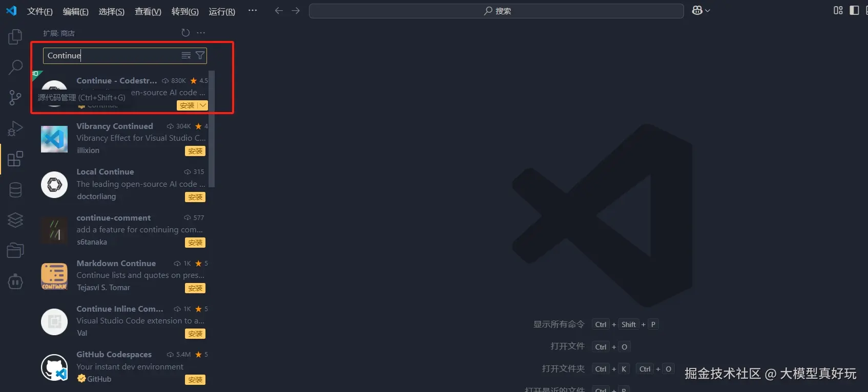Select the 'GitHub Codespaces' title

[114, 354]
